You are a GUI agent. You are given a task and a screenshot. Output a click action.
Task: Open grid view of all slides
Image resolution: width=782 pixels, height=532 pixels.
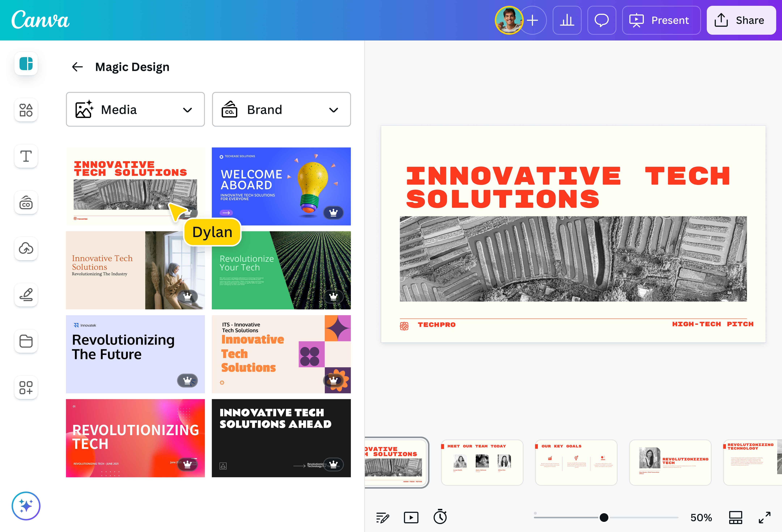735,517
